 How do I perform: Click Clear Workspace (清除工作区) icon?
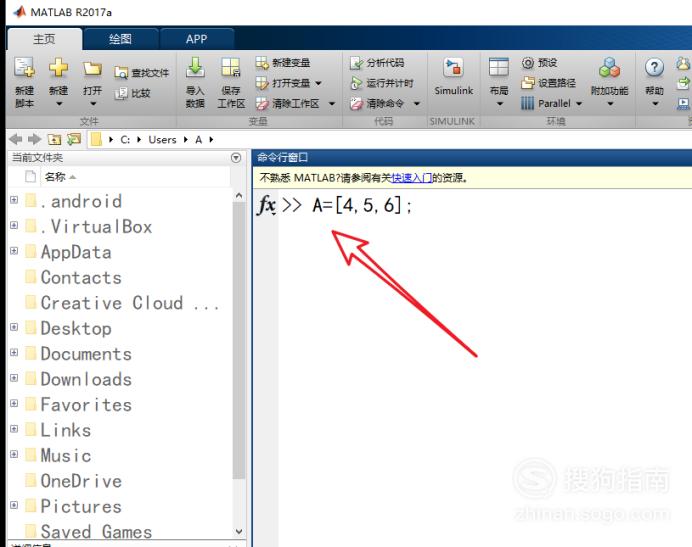point(262,104)
